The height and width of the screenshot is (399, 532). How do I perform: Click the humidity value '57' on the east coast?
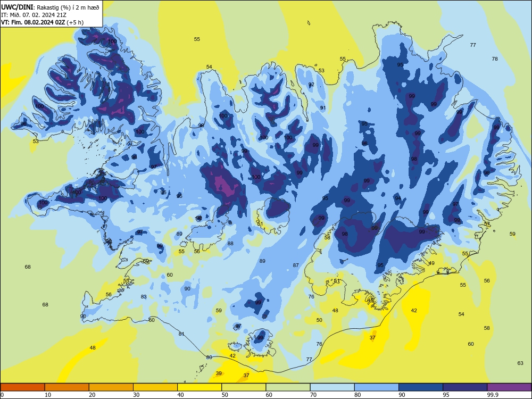point(487,224)
